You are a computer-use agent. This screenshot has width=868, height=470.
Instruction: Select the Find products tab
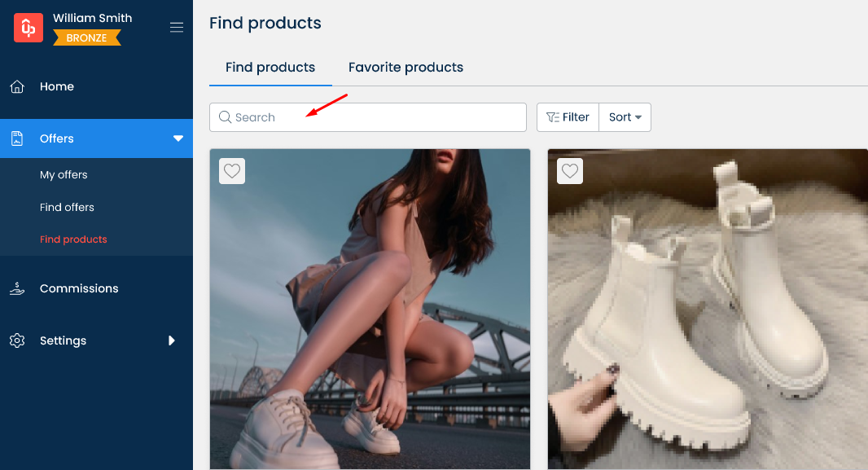coord(270,68)
